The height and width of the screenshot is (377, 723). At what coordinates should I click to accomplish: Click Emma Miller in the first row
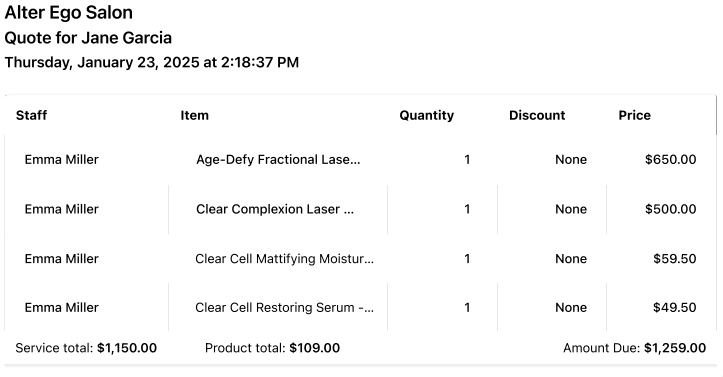[x=61, y=159]
